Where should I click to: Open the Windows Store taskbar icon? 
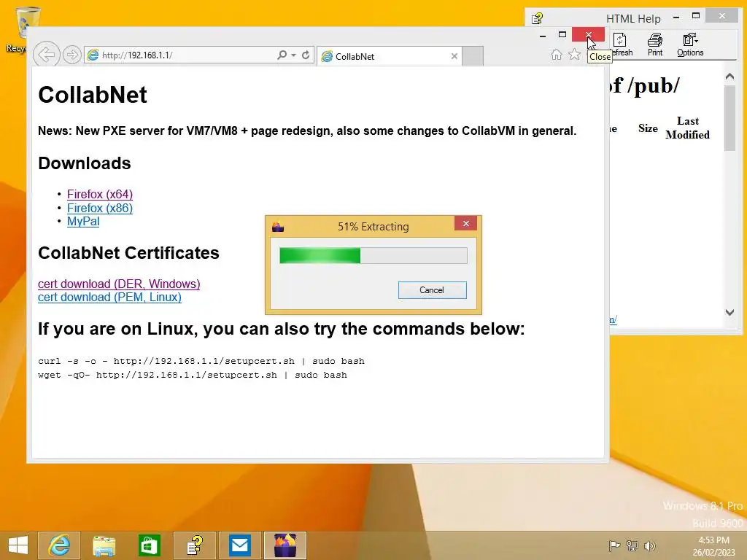pyautogui.click(x=149, y=545)
